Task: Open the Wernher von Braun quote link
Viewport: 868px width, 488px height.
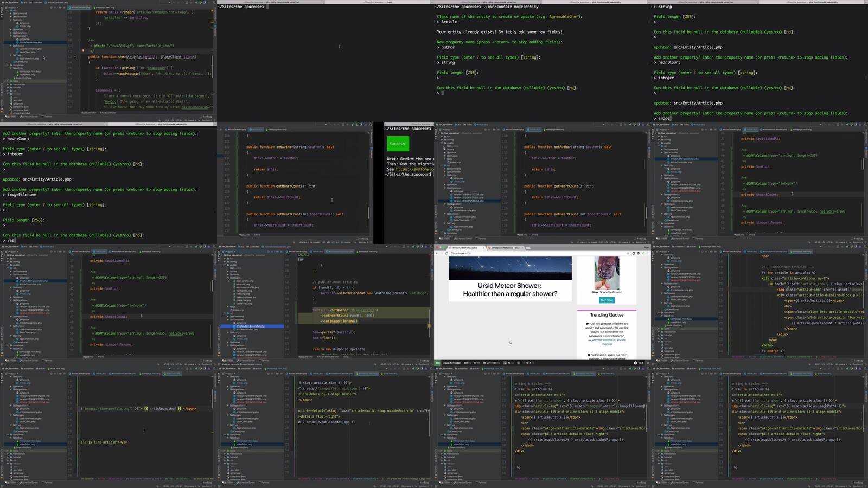Action: (x=607, y=342)
